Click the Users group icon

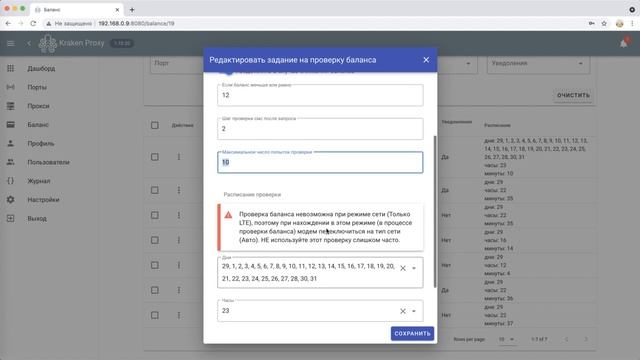coord(11,162)
